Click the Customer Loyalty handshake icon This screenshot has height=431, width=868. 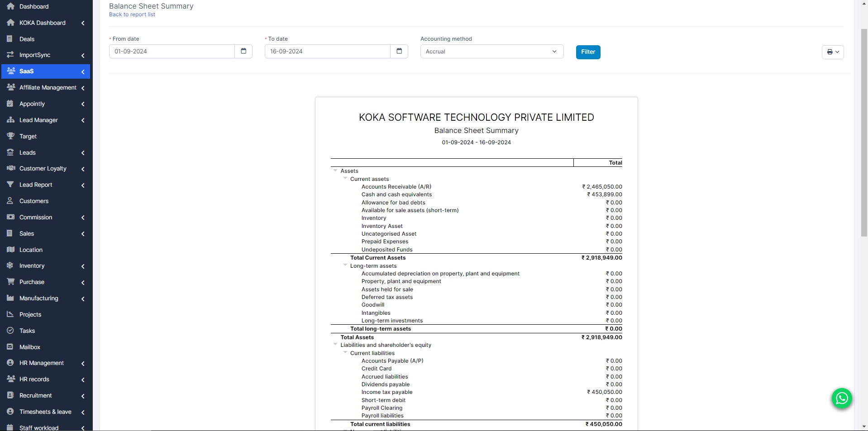[11, 168]
